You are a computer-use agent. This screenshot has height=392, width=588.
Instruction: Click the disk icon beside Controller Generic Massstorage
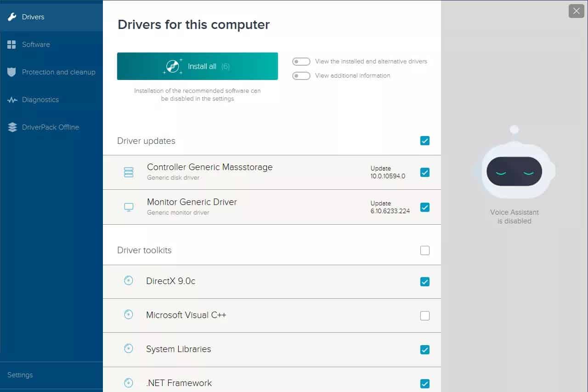pyautogui.click(x=128, y=172)
